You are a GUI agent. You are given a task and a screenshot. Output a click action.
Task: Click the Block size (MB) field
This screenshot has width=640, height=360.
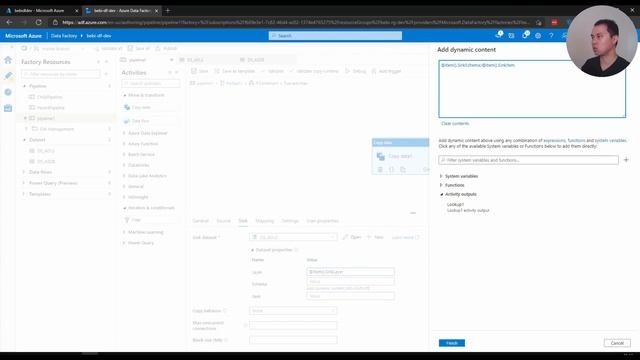tap(293, 340)
